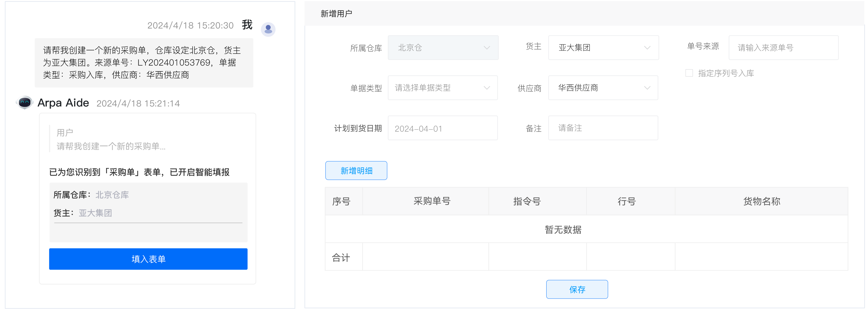Click the 北京仓库 value in the chat card
This screenshot has height=309, width=868.
(112, 195)
